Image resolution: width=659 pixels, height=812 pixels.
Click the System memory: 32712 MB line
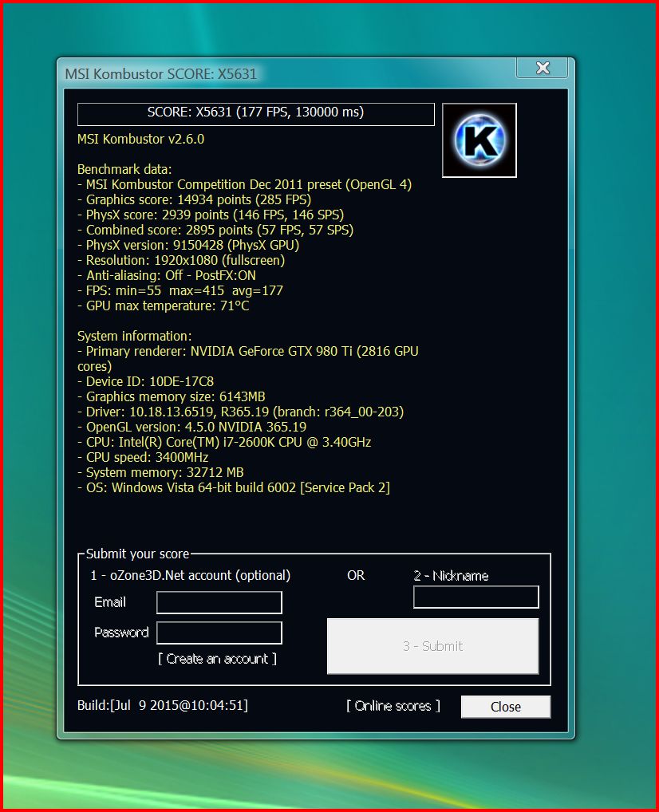(160, 473)
